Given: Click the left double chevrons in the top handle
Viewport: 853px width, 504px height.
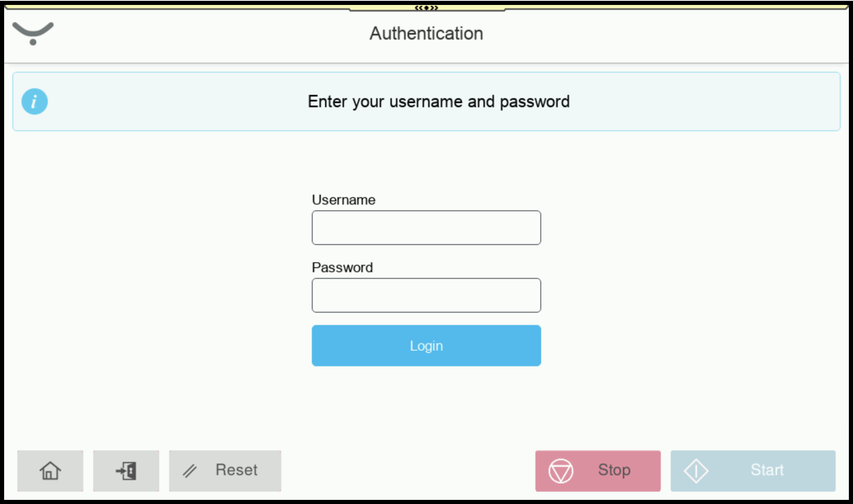Looking at the screenshot, I should pyautogui.click(x=419, y=8).
